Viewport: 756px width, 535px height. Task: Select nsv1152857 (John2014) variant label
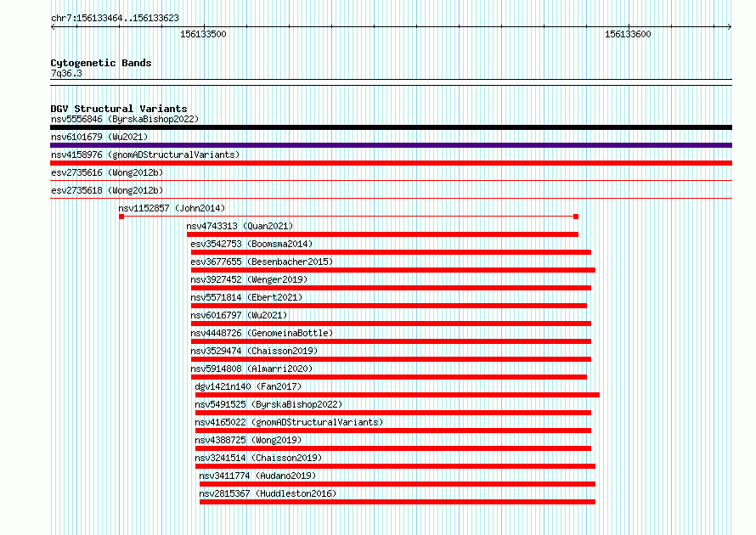172,208
